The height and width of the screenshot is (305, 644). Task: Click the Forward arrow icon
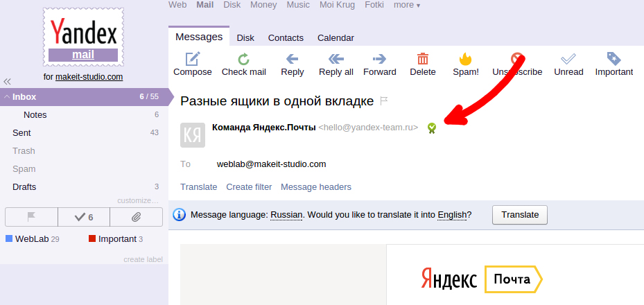(379, 59)
